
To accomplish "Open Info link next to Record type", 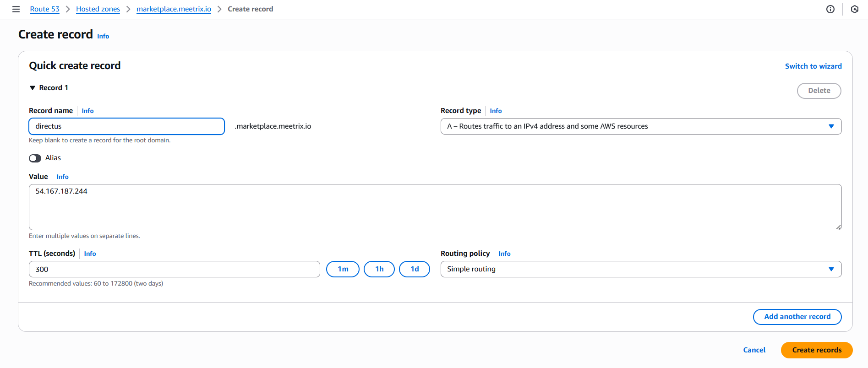I will tap(496, 111).
